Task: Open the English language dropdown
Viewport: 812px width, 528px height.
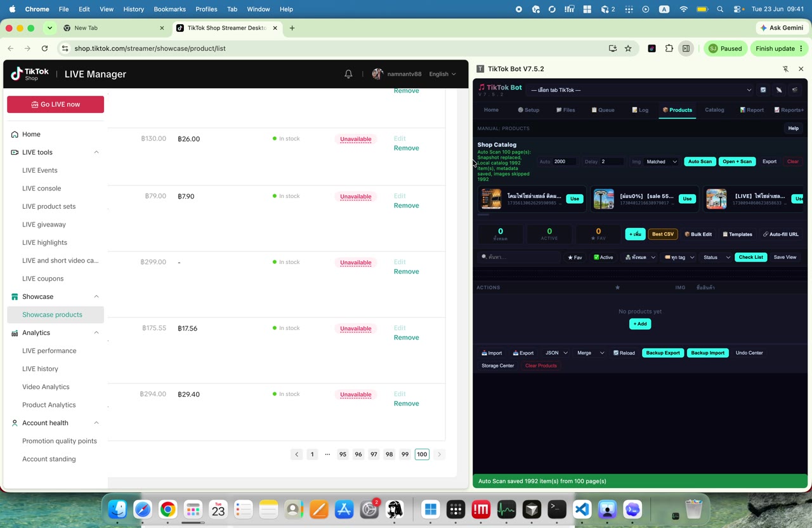Action: (442, 74)
